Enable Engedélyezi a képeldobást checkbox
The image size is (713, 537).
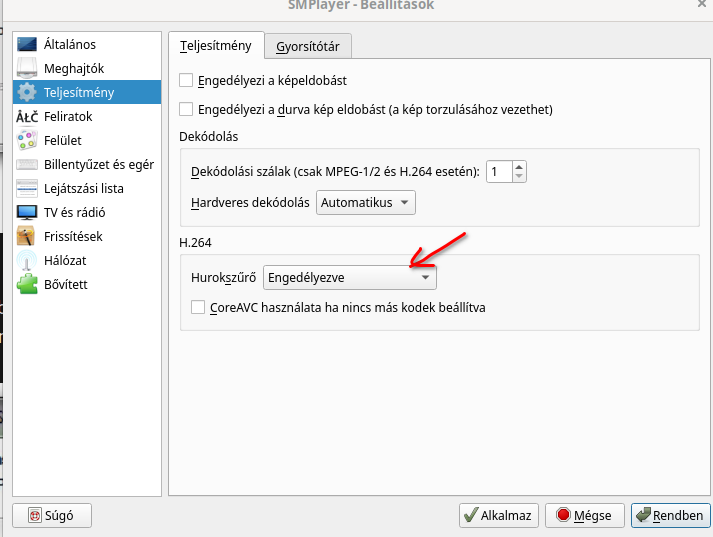(186, 80)
